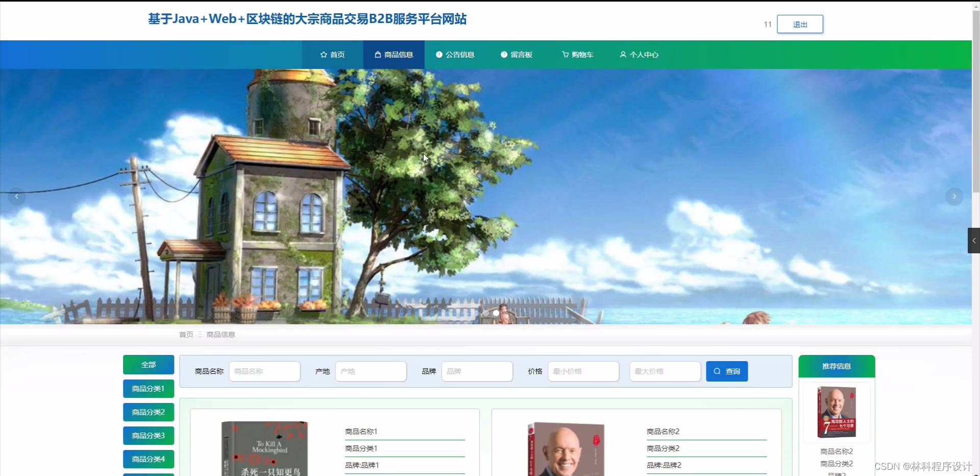Viewport: 980px width, 476px height.
Task: Click the user icon beside 个人中心
Action: (623, 55)
